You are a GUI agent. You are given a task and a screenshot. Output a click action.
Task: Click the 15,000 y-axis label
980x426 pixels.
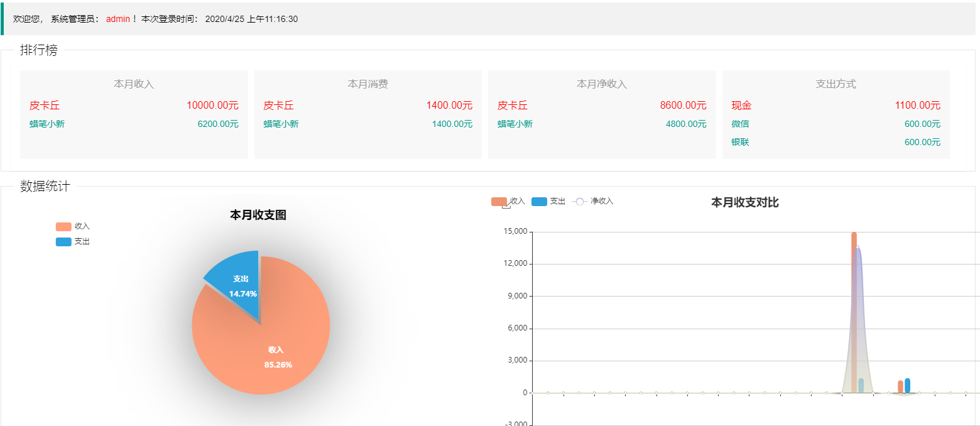coord(515,232)
